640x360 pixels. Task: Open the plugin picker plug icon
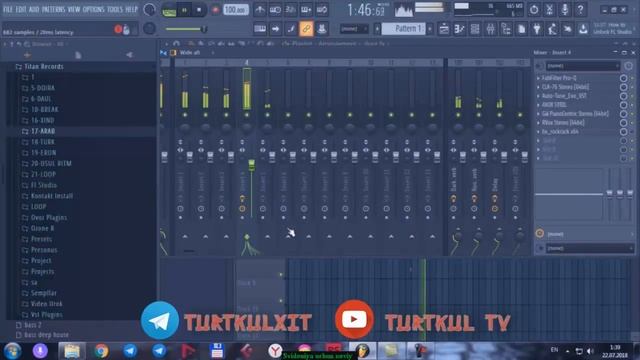pos(537,29)
